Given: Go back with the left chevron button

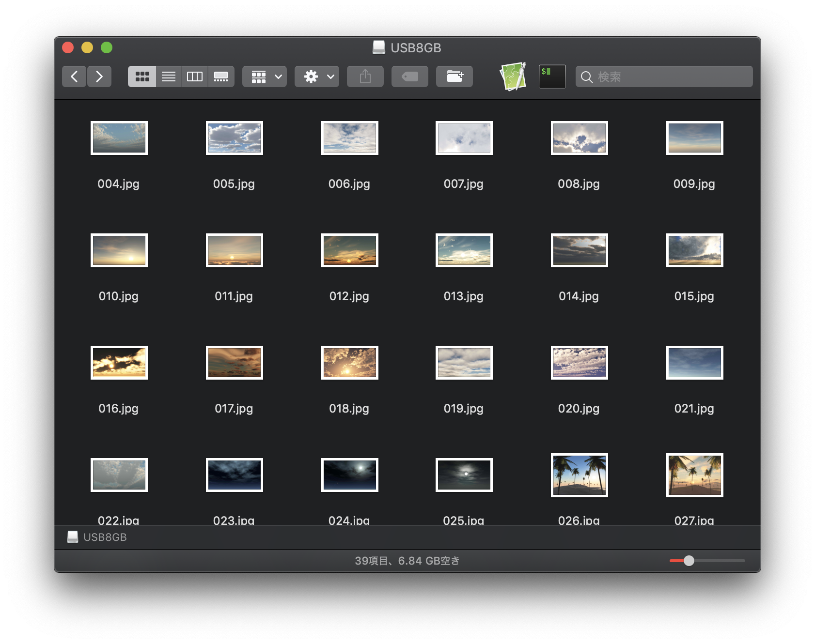Looking at the screenshot, I should point(74,77).
